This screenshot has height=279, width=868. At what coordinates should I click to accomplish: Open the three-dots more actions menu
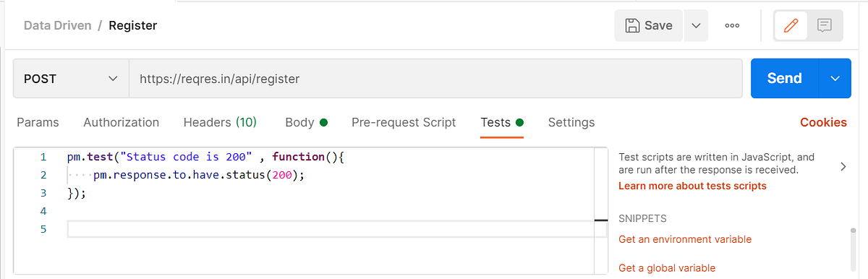[x=732, y=26]
